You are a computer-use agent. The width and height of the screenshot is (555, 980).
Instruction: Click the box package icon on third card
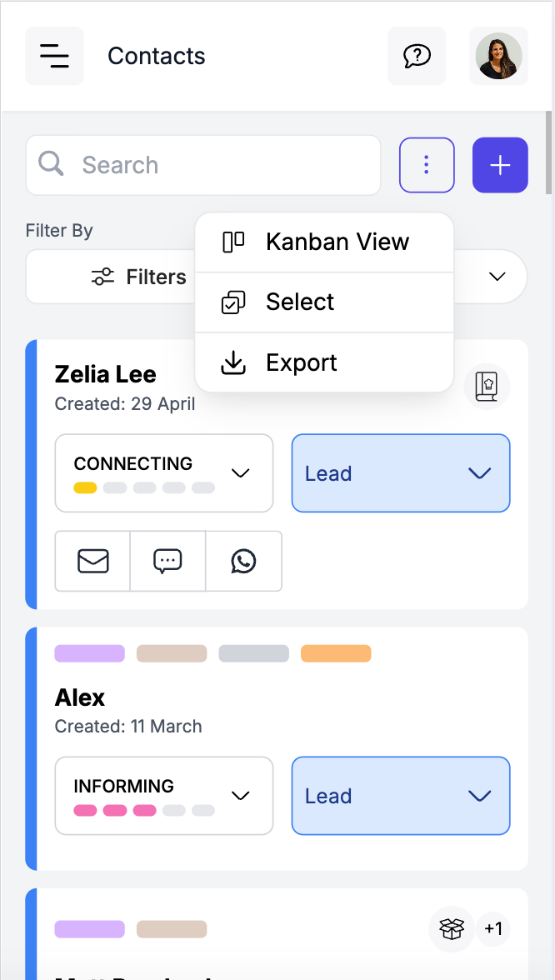click(452, 928)
